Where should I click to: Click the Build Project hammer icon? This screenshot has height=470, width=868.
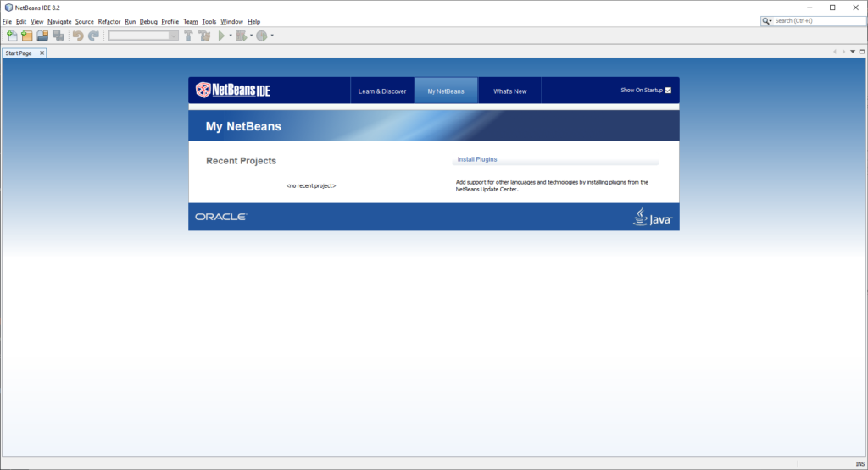click(x=189, y=36)
